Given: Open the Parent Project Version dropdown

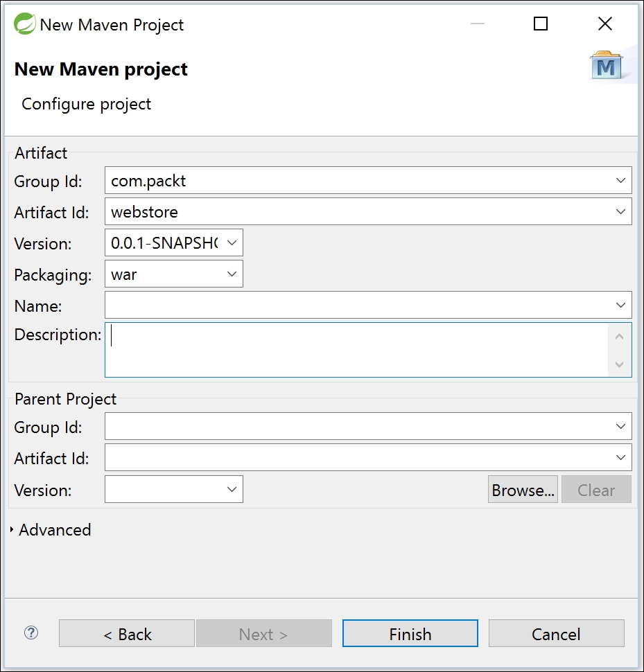Looking at the screenshot, I should pos(232,490).
